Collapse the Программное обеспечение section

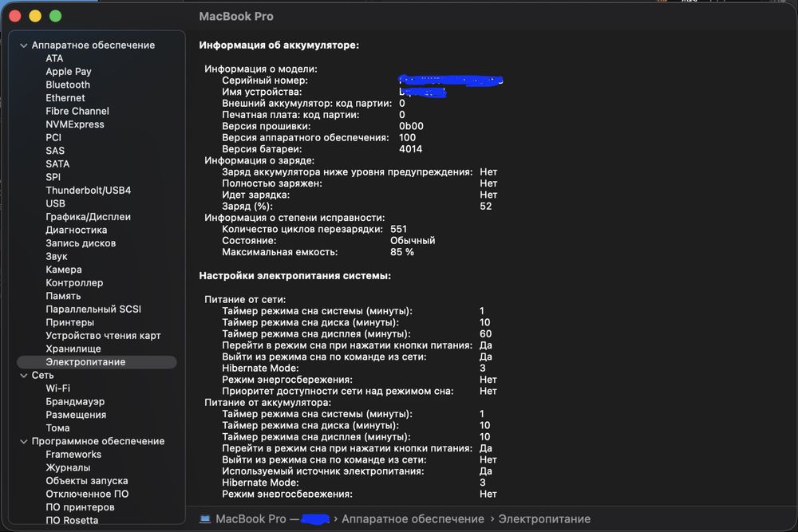[x=23, y=441]
